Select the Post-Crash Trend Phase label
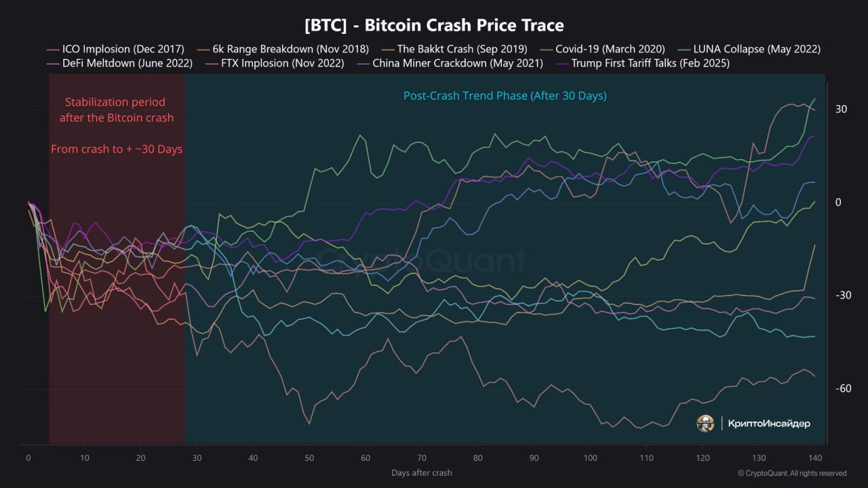Viewport: 868px width, 488px height. [505, 96]
